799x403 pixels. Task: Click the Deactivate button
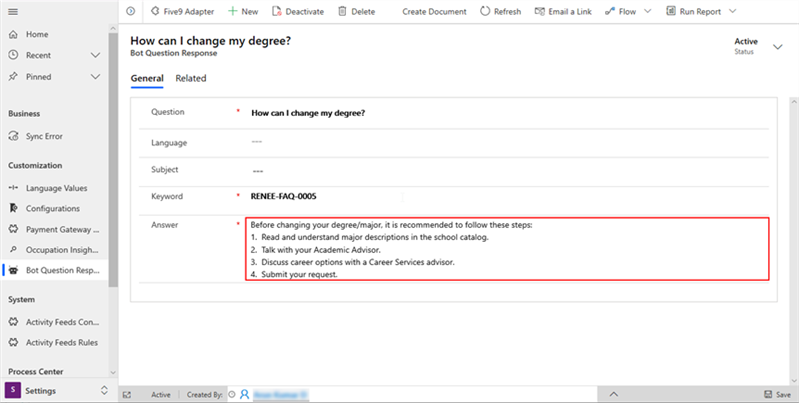[297, 11]
